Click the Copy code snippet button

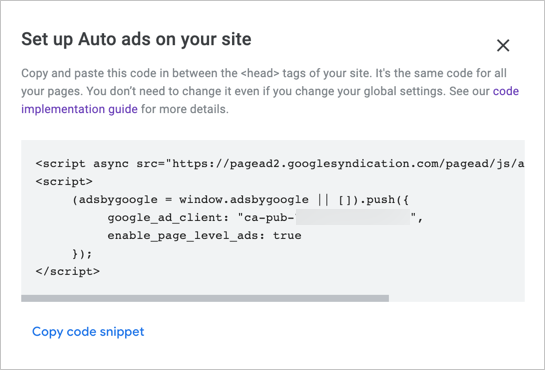pyautogui.click(x=88, y=332)
